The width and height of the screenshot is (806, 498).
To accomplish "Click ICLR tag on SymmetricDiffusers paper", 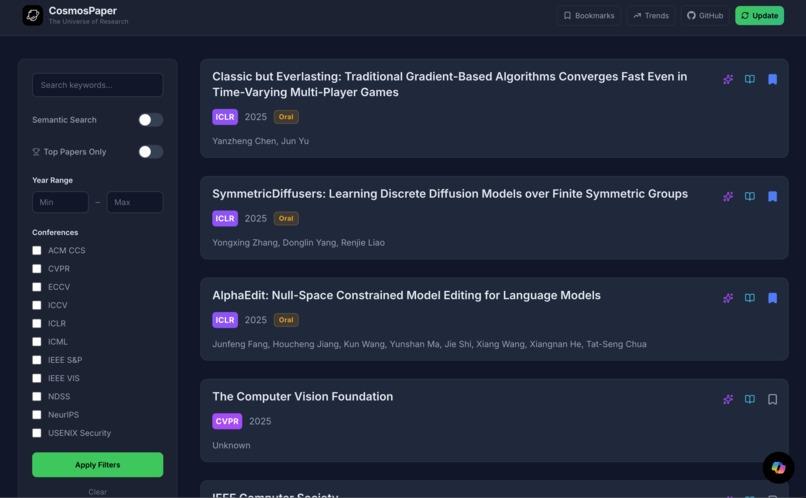I will (225, 218).
